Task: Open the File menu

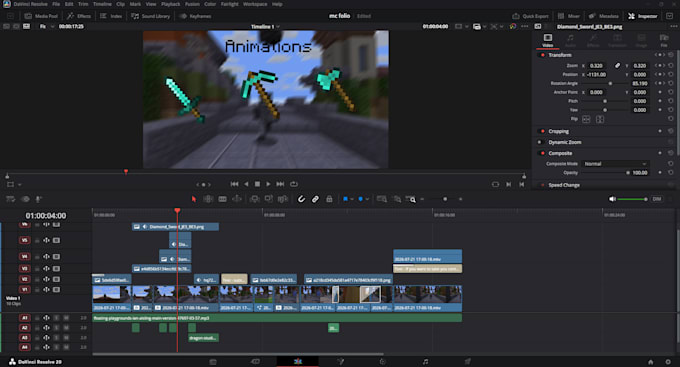Action: pyautogui.click(x=56, y=4)
